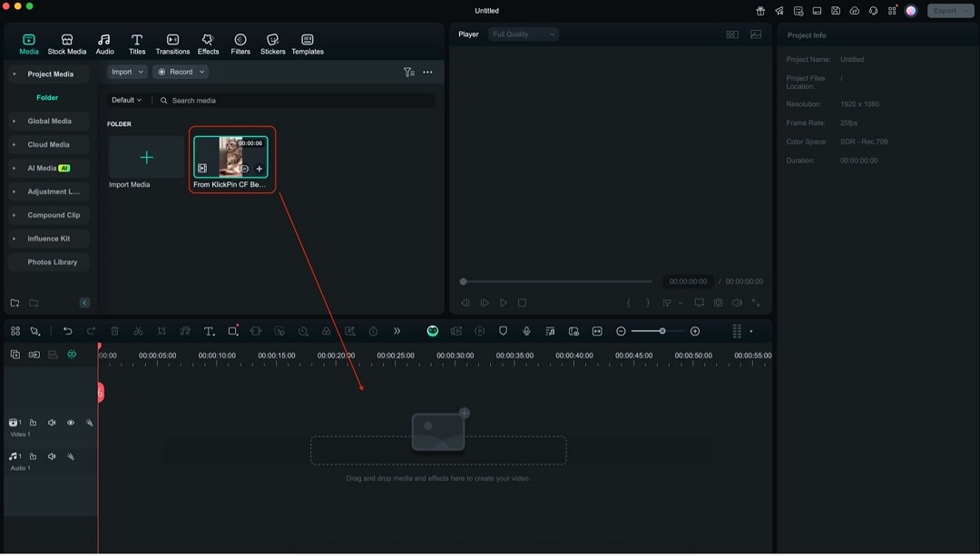Split clip with the scissors icon
The width and height of the screenshot is (980, 556).
pos(138,332)
